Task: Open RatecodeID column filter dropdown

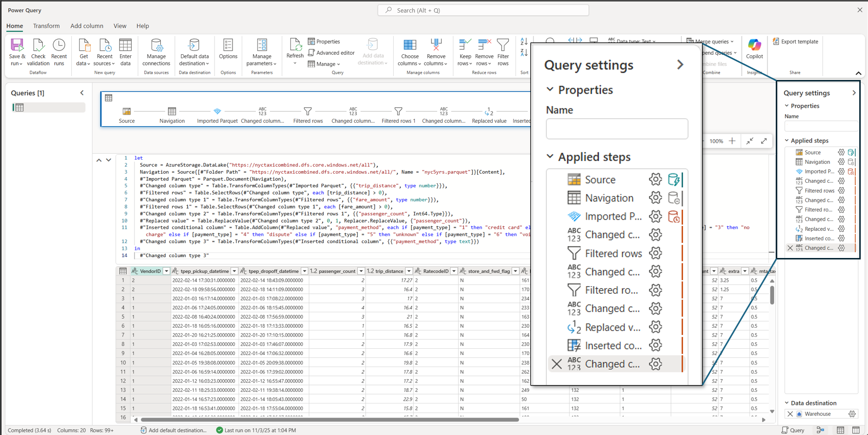Action: click(454, 271)
